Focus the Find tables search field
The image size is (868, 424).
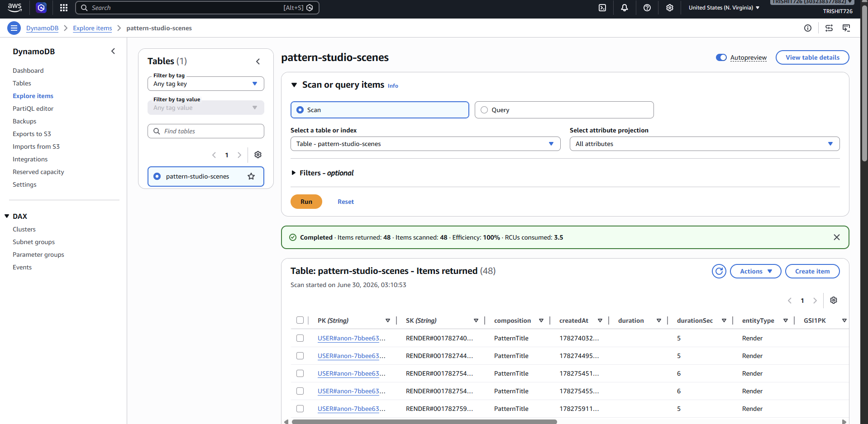[x=206, y=131]
